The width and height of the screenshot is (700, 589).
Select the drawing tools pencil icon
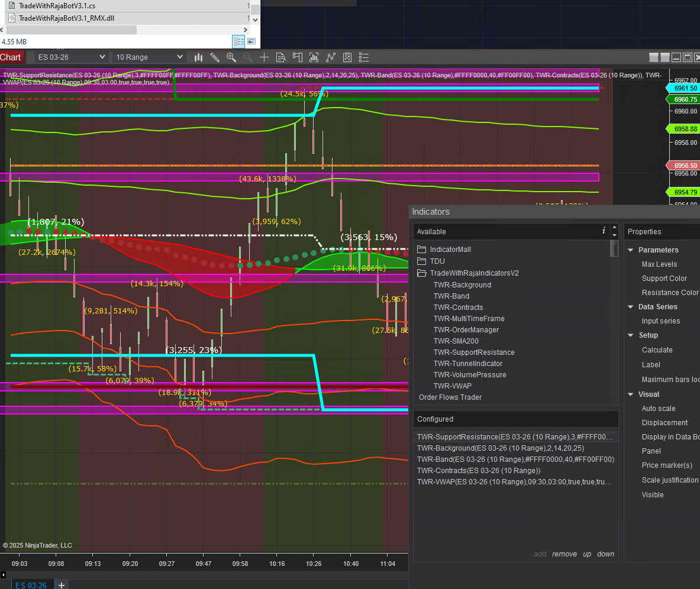click(215, 57)
